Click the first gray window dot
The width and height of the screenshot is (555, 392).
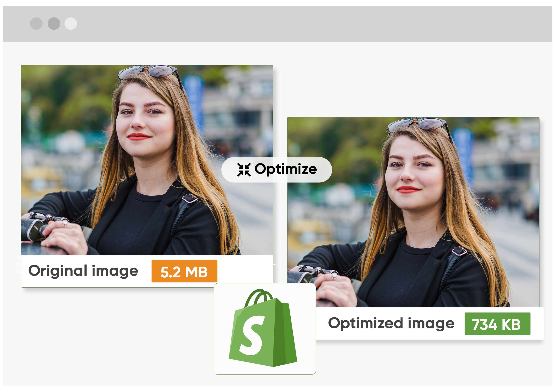[36, 24]
